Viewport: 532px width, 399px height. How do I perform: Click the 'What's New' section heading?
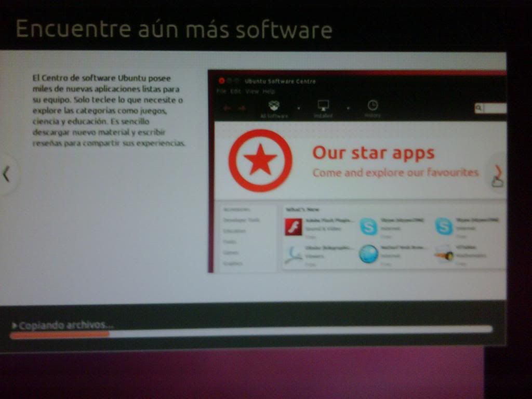click(302, 209)
